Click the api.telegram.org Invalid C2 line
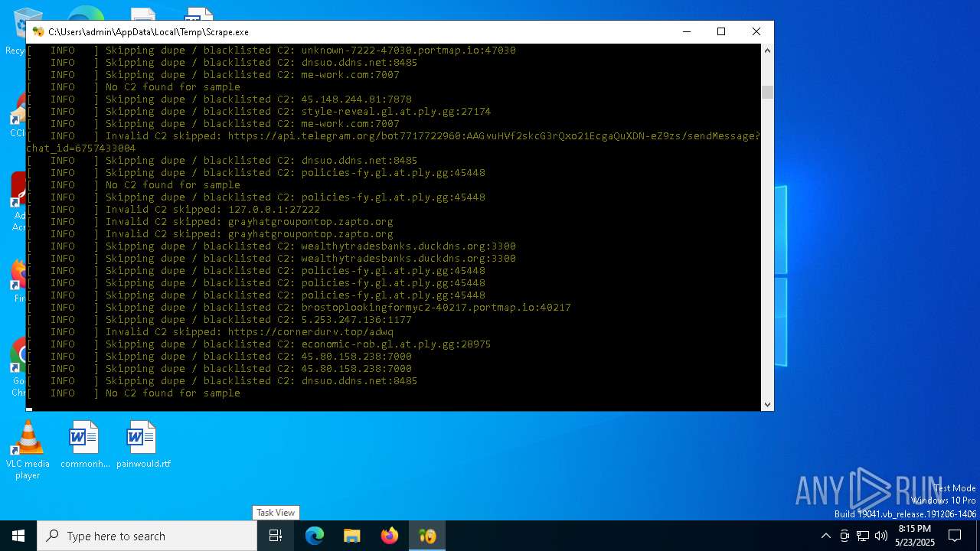The height and width of the screenshot is (551, 980). tap(394, 142)
